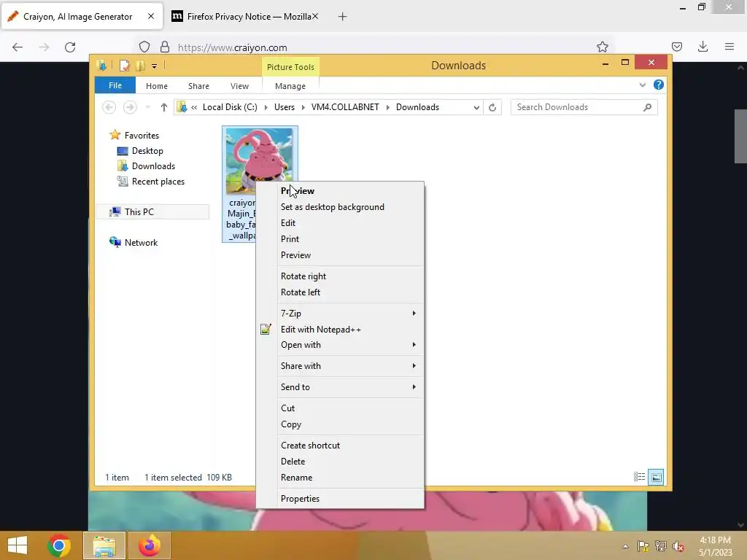The width and height of the screenshot is (747, 560).
Task: Click Explorer back arrow button
Action: point(109,107)
